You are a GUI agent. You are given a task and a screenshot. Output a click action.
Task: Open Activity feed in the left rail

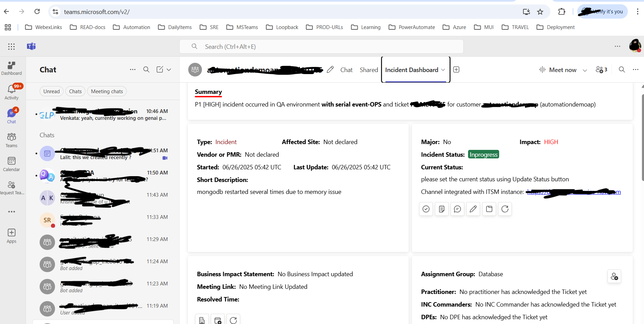coord(11,90)
